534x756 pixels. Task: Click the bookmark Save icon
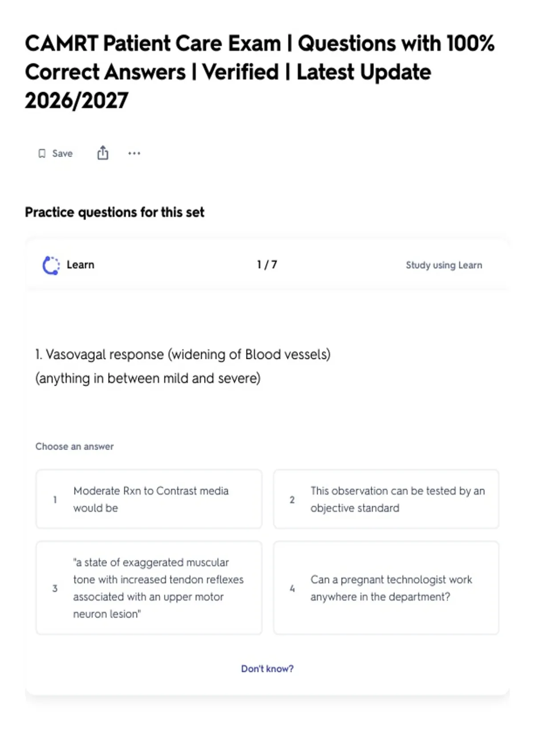coord(42,153)
